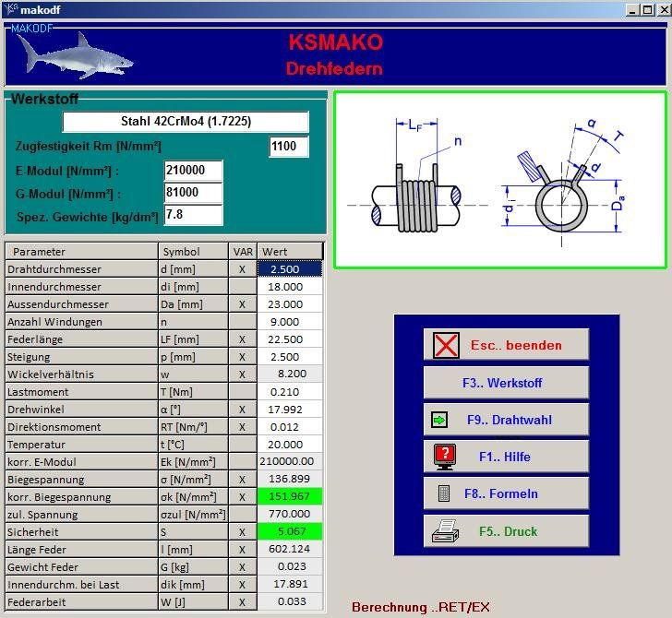This screenshot has width=672, height=618.
Task: Toggle VAR cell of Innendurchmesser row
Action: [x=242, y=287]
